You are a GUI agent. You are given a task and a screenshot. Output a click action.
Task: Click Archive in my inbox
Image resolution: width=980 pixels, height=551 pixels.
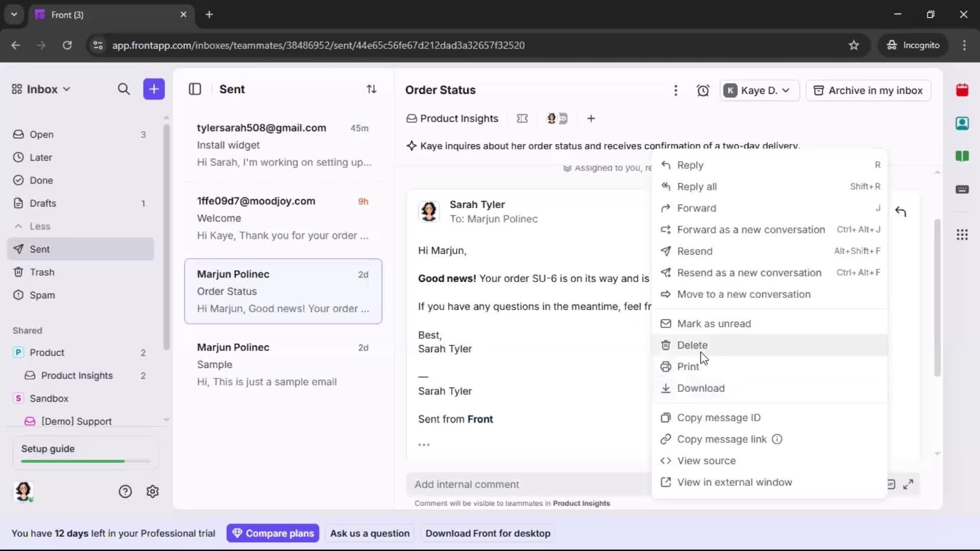[x=868, y=90]
